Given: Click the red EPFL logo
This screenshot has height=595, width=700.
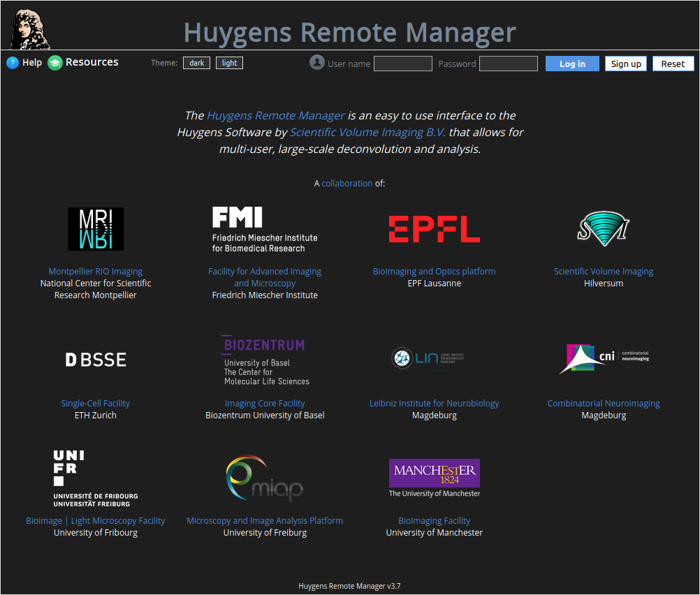Looking at the screenshot, I should click(x=434, y=229).
